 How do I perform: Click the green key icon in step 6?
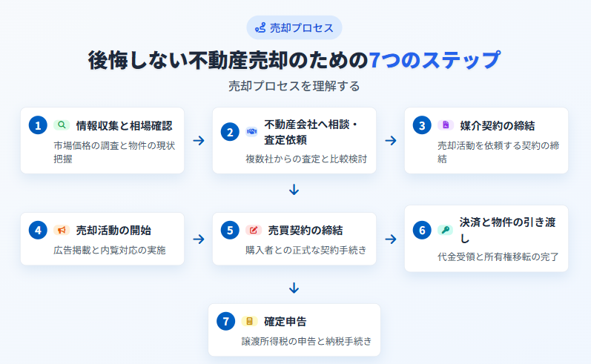click(446, 230)
